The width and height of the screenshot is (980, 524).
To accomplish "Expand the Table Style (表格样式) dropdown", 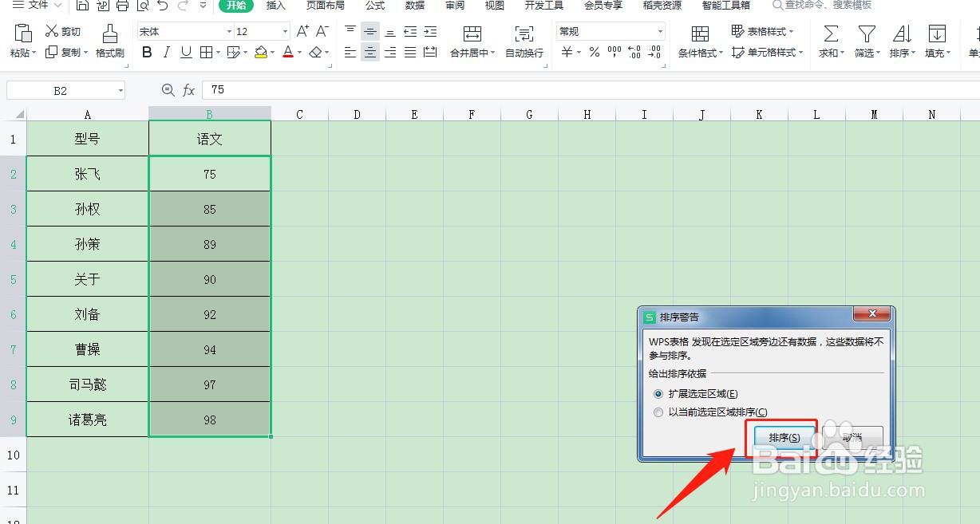I will click(792, 32).
